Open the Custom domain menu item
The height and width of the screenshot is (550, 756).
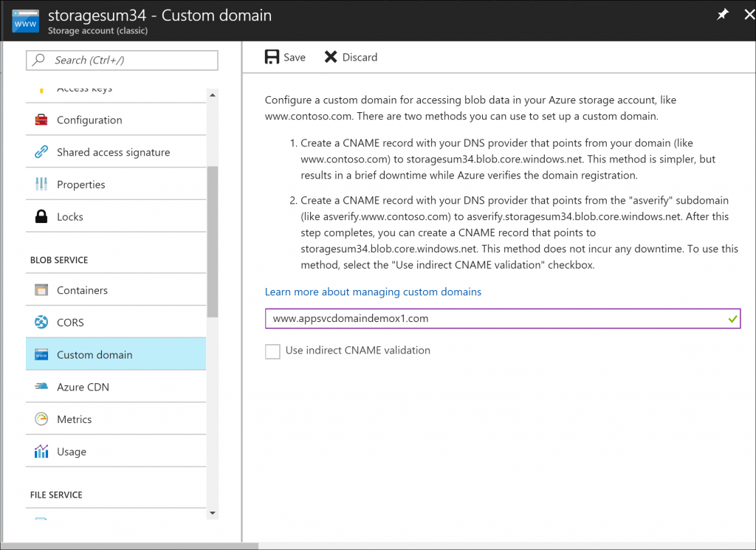pyautogui.click(x=94, y=355)
